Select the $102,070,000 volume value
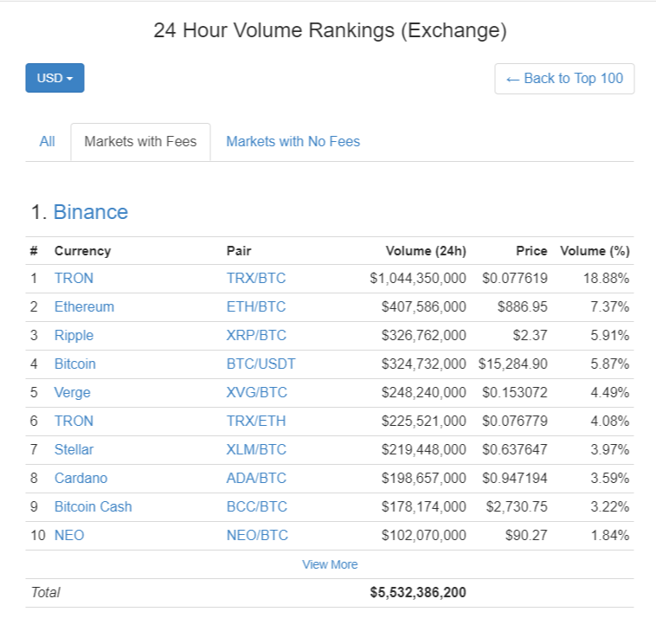 424,535
